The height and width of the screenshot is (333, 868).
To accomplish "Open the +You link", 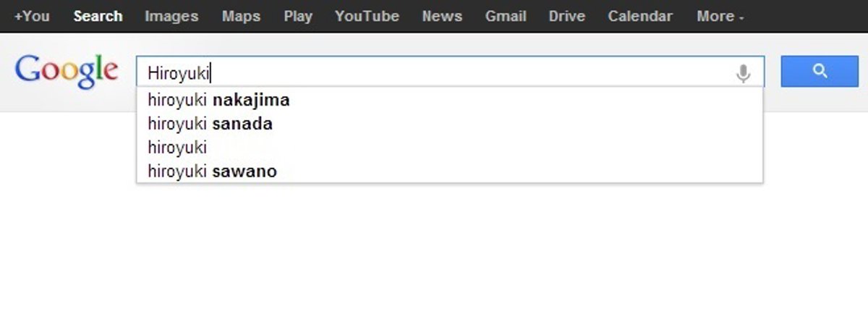I will [32, 16].
